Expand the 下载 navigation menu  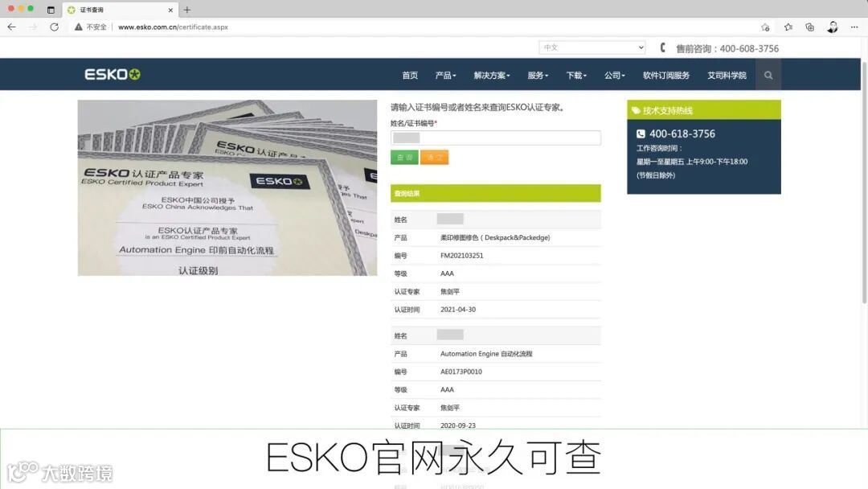tap(576, 76)
